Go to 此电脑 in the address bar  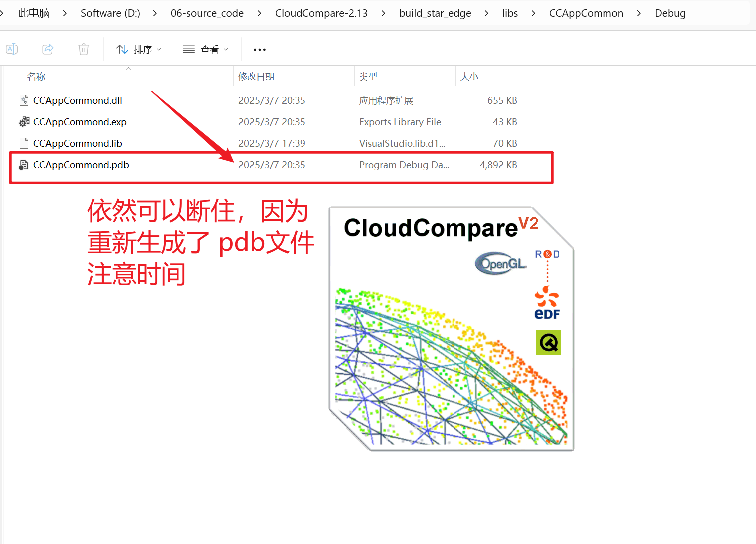(x=34, y=13)
